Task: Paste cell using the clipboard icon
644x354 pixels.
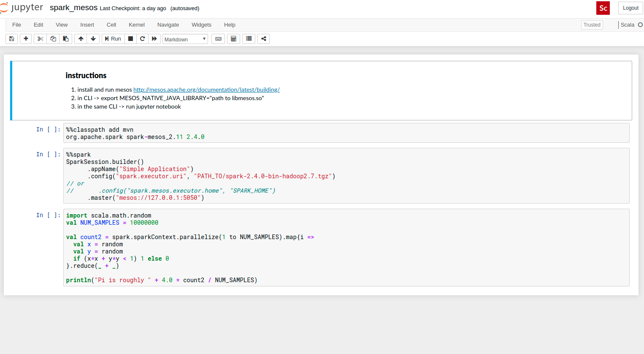Action: pyautogui.click(x=65, y=38)
